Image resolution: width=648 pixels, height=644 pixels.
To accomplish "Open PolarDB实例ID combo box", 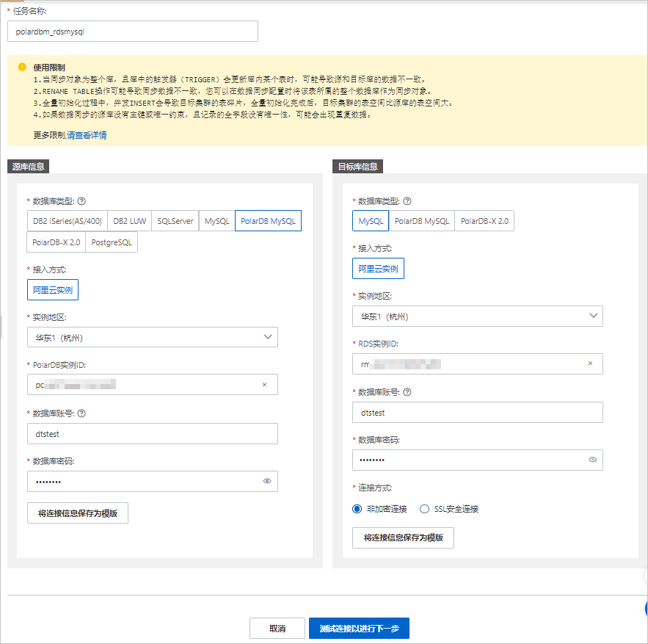I will (153, 385).
